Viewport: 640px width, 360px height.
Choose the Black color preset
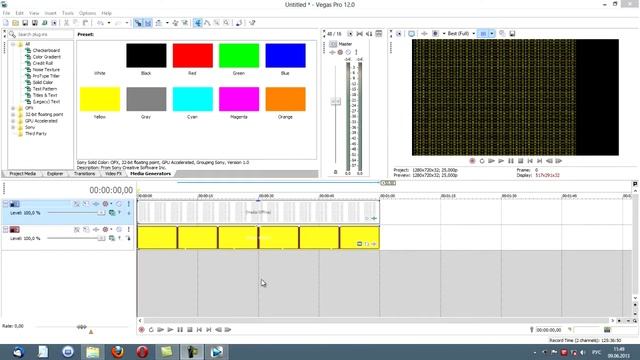pos(146,56)
